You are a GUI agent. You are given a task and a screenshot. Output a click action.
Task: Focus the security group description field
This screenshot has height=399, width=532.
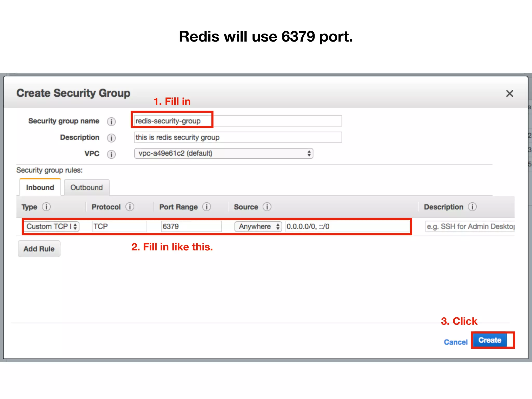pos(238,137)
